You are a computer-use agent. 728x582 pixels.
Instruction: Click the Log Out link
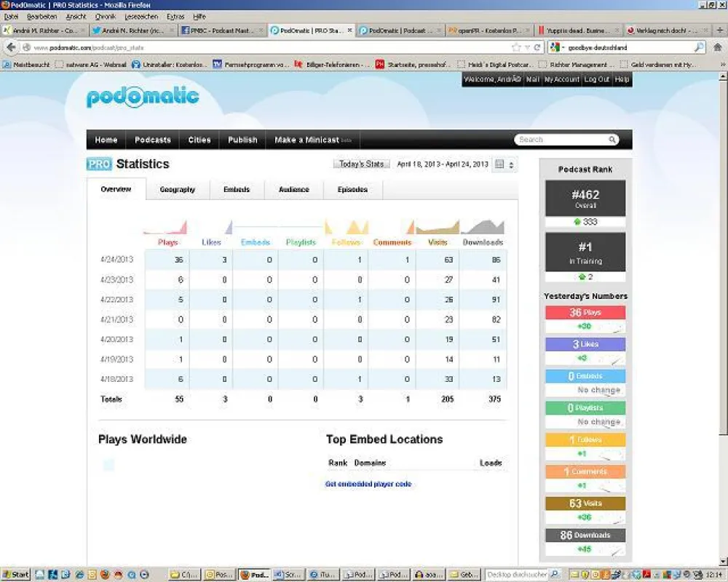coord(597,79)
